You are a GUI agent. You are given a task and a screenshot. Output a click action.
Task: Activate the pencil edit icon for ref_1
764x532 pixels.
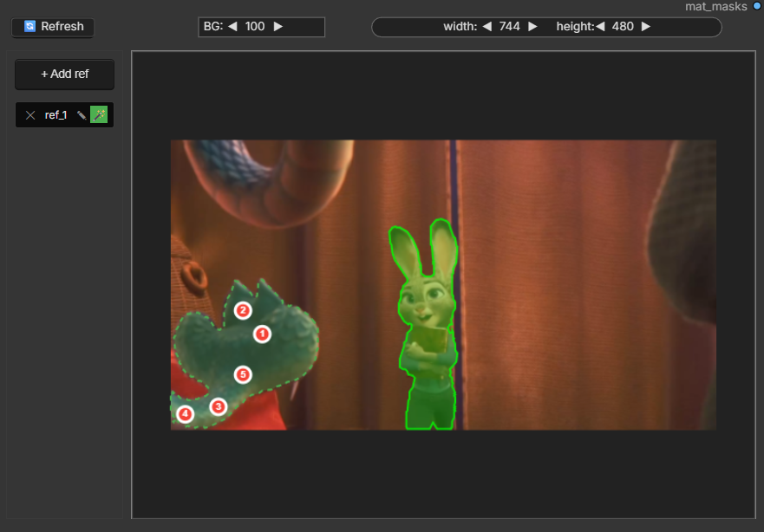coord(82,115)
